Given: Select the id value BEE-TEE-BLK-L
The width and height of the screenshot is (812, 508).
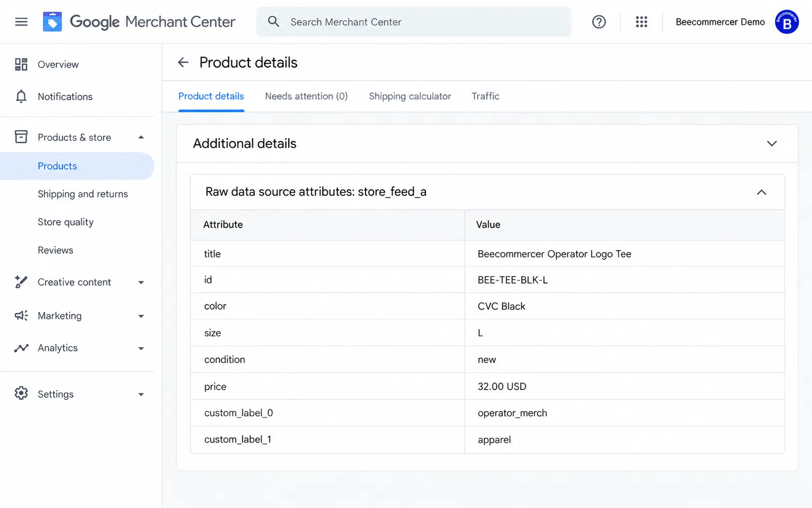Looking at the screenshot, I should (x=512, y=280).
